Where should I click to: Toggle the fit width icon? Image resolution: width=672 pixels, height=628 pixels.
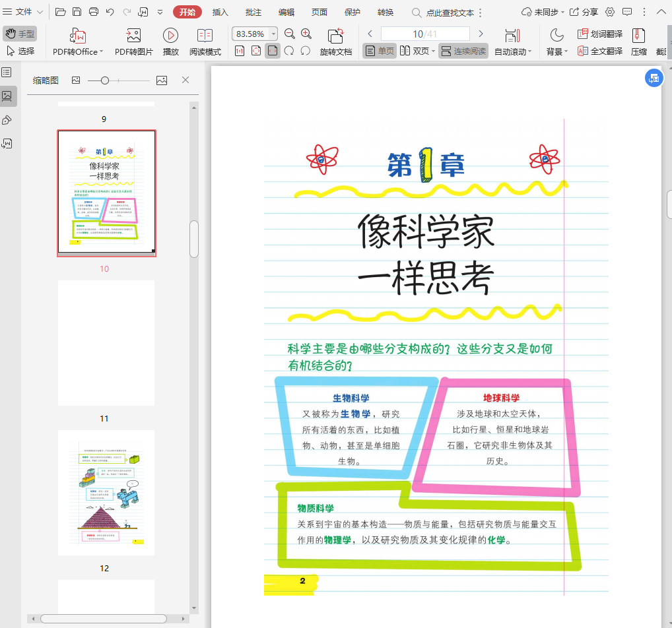click(x=272, y=51)
